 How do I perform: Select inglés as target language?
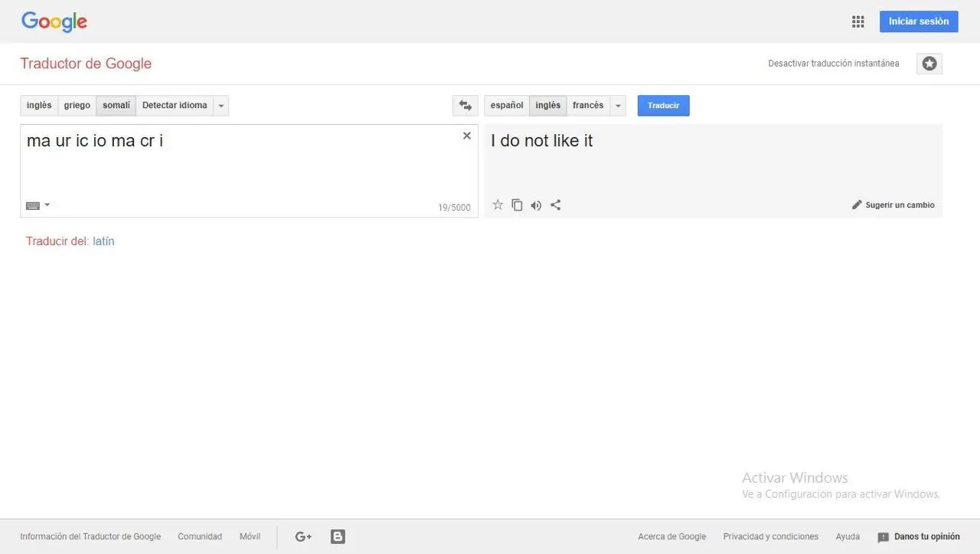[548, 106]
